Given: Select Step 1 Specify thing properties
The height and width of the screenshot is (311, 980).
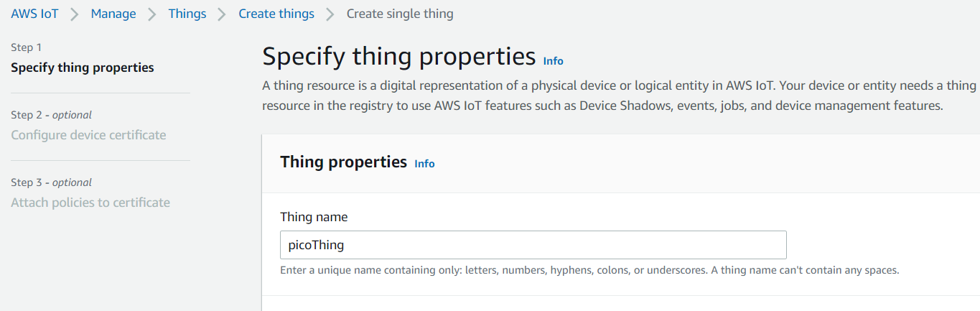Looking at the screenshot, I should point(83,68).
